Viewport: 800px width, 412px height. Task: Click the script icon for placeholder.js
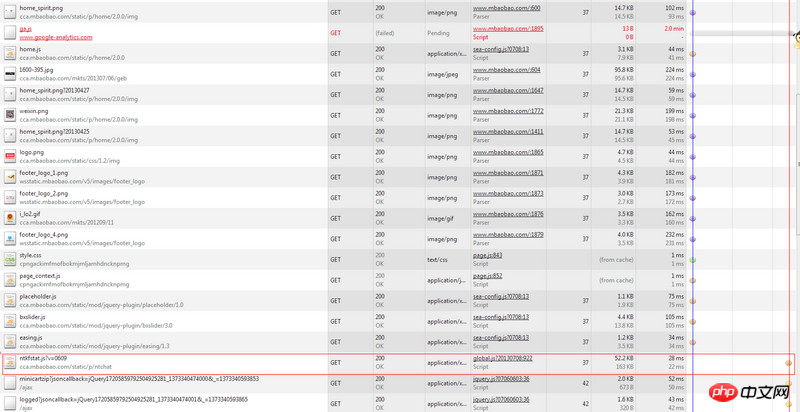coord(10,301)
